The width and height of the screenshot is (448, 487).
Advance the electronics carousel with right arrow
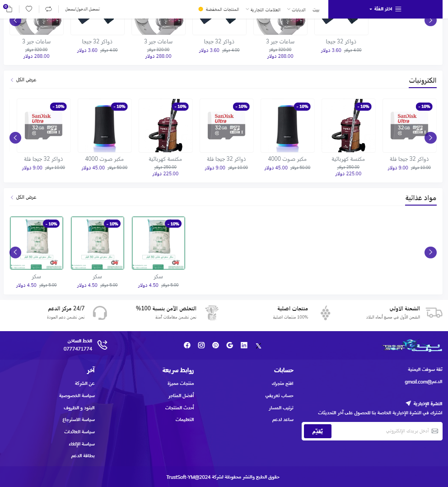(x=430, y=138)
